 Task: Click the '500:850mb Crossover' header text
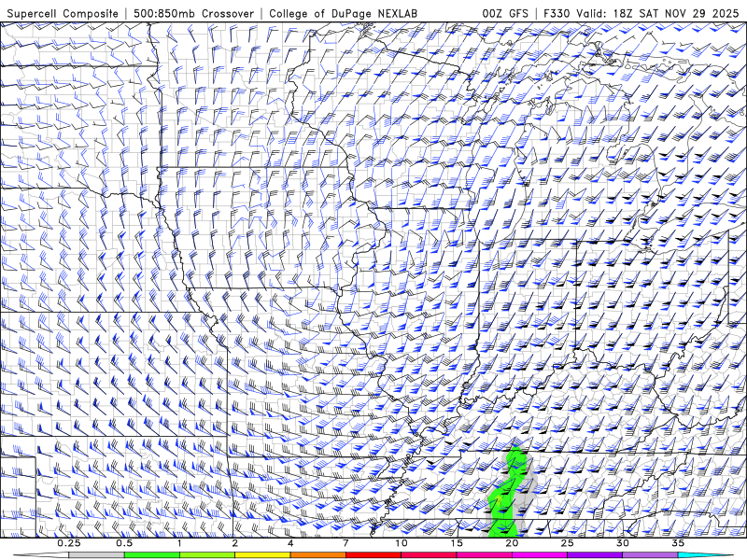[x=194, y=13]
